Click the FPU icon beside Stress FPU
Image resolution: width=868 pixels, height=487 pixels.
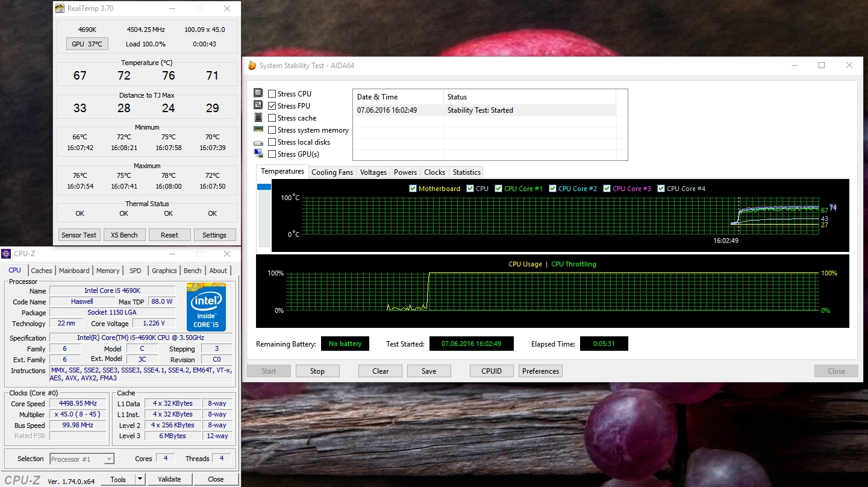pyautogui.click(x=258, y=105)
